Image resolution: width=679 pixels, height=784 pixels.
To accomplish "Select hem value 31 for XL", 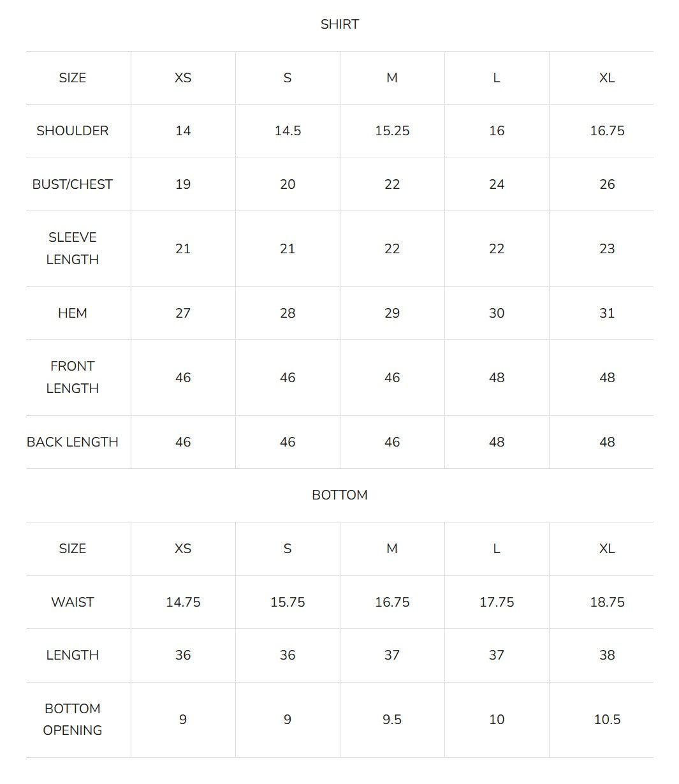I will point(607,313).
